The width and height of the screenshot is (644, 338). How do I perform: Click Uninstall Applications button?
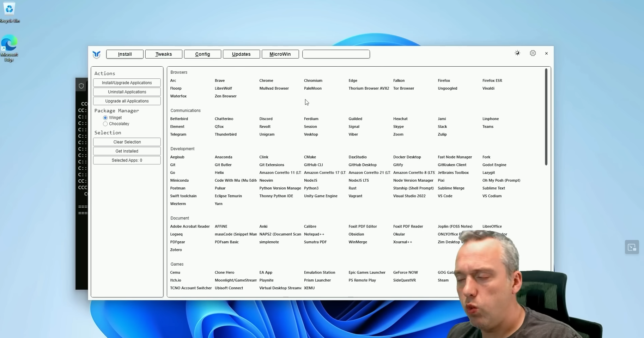(x=127, y=92)
